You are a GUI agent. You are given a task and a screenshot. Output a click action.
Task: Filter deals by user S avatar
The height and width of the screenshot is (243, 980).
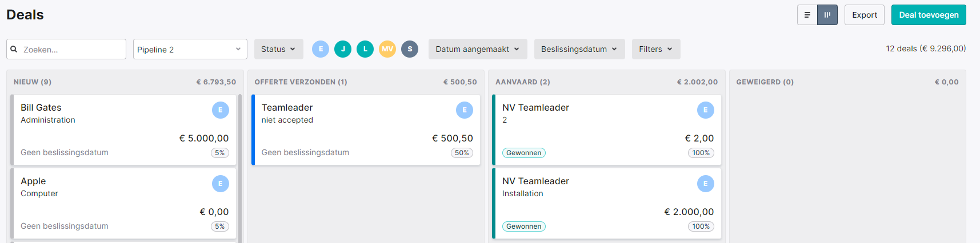point(410,49)
